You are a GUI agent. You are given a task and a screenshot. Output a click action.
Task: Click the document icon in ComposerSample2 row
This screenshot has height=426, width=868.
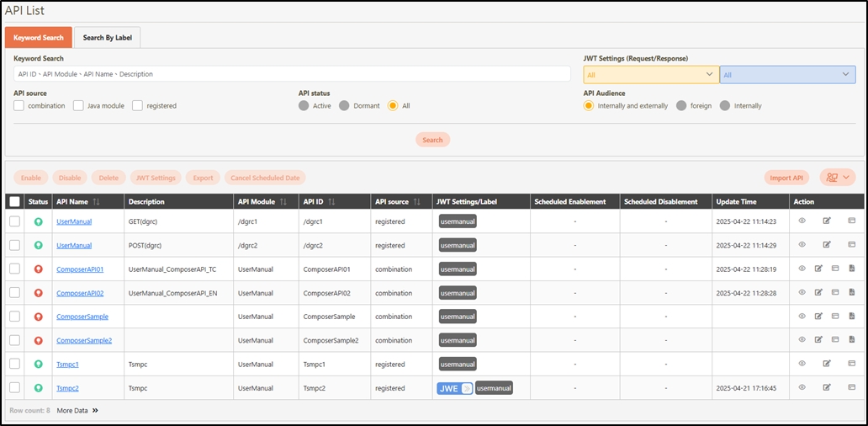point(852,340)
